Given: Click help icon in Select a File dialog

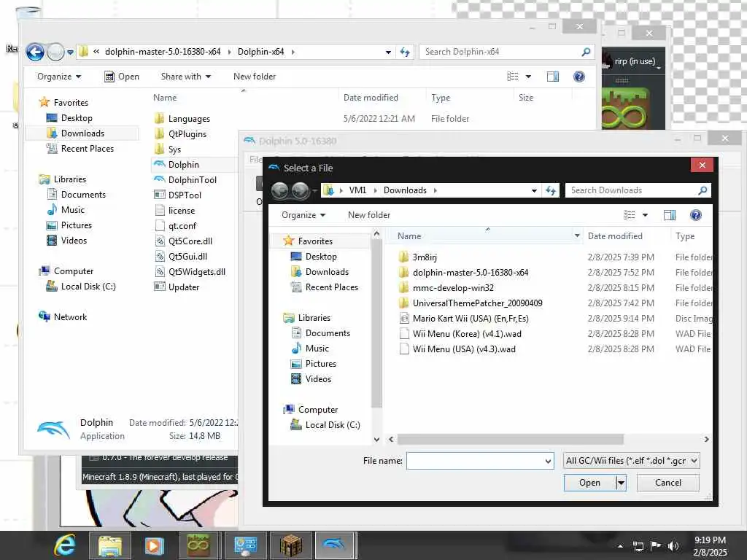Looking at the screenshot, I should tap(695, 215).
